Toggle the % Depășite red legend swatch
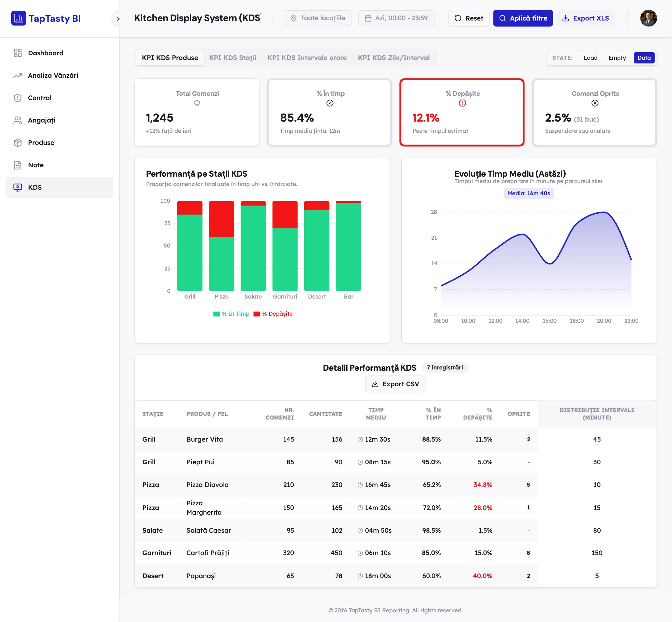The image size is (672, 622). tap(257, 314)
